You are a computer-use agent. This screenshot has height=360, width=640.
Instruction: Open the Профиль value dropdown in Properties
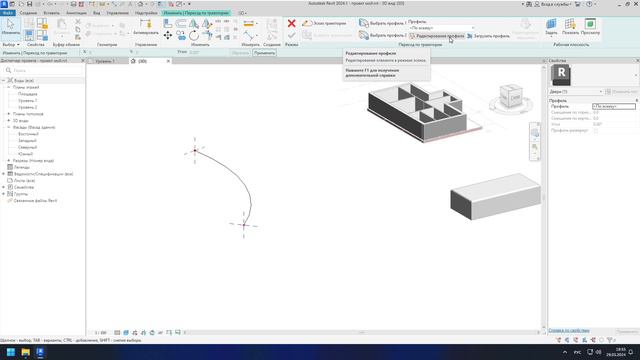(x=613, y=106)
